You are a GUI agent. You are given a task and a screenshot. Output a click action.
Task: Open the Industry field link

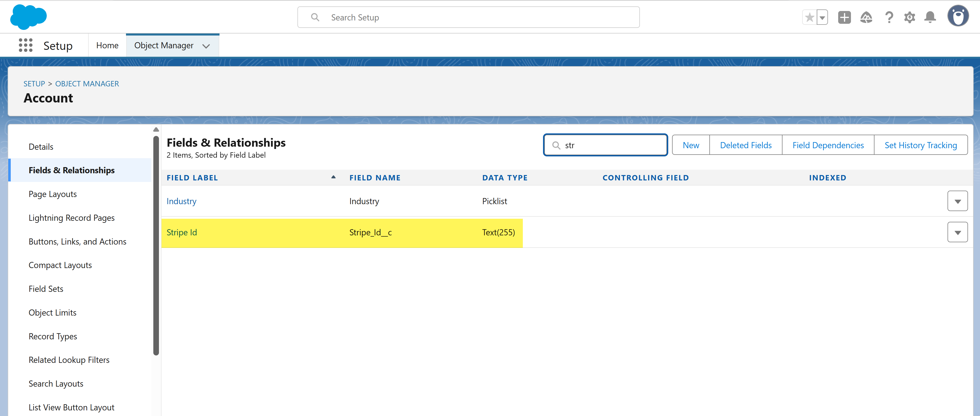coord(181,201)
